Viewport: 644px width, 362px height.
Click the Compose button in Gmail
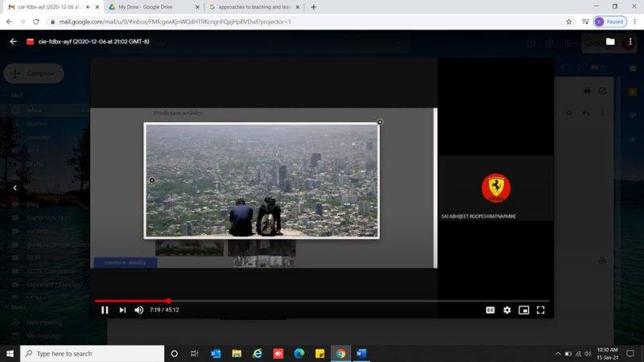click(34, 73)
